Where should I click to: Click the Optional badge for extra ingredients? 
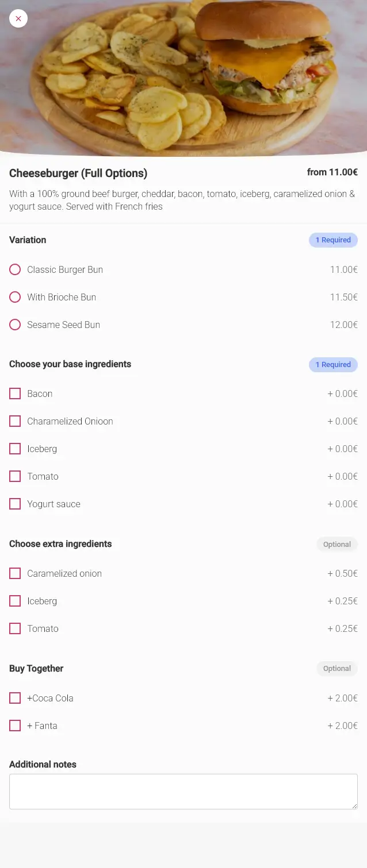(337, 544)
